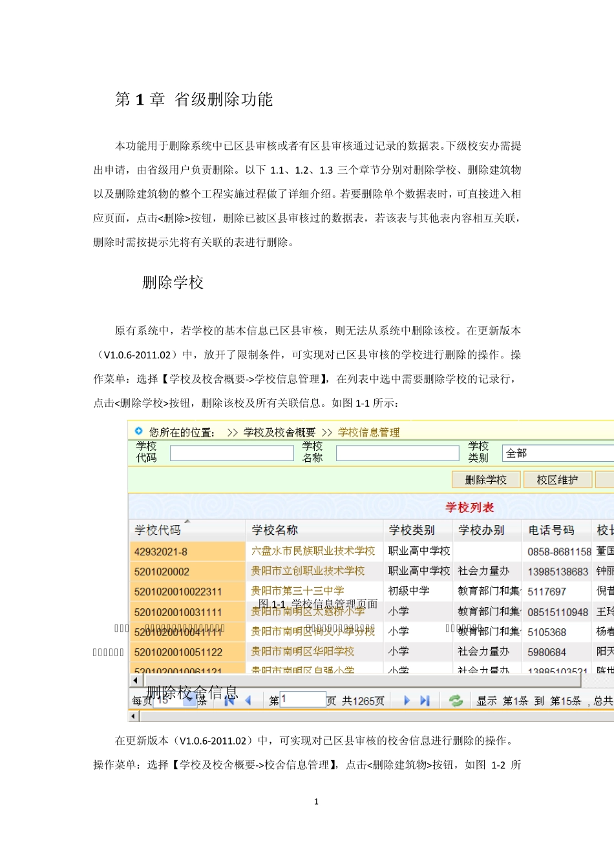Image resolution: width=614 pixels, height=868 pixels.
Task: Click 学校名称 column header
Action: click(314, 530)
